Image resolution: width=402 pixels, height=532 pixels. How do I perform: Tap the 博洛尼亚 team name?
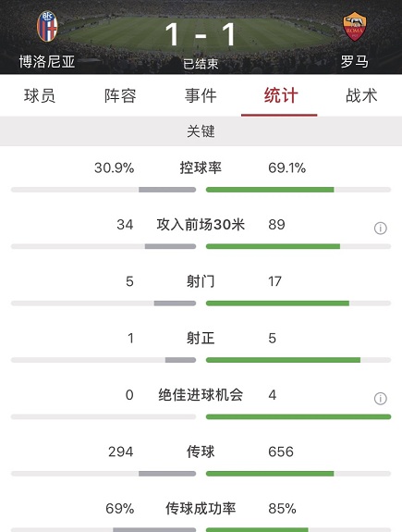pos(47,62)
